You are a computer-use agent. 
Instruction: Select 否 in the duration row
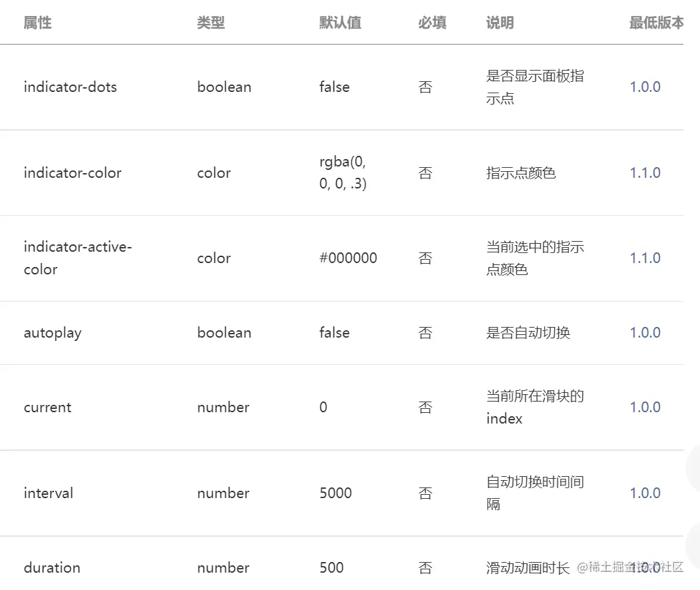pos(425,567)
